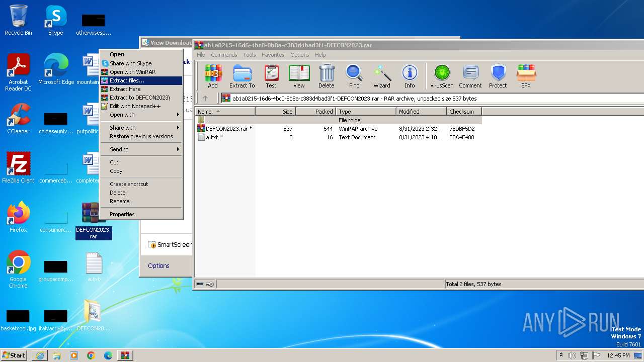Sort the file list by Size column
The height and width of the screenshot is (362, 644).
[x=275, y=112]
